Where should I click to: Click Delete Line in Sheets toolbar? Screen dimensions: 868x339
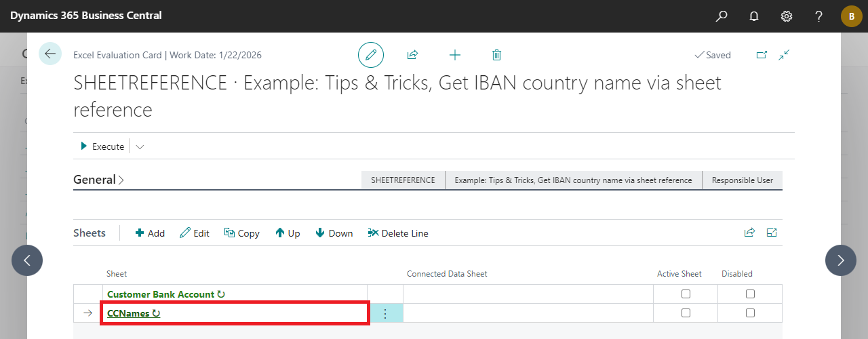[398, 233]
